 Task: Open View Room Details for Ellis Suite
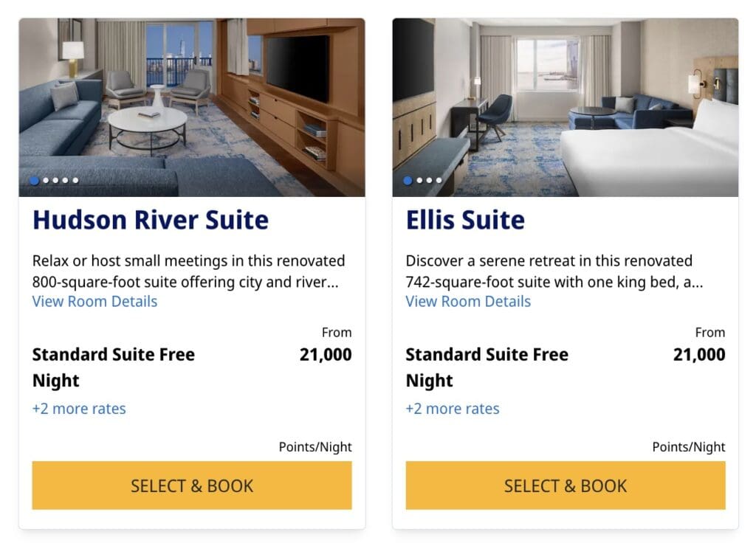467,301
